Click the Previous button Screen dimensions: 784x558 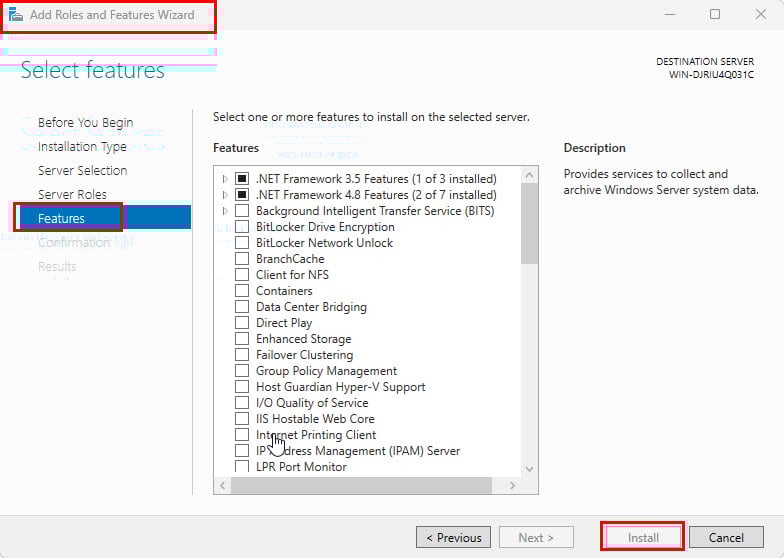453,537
